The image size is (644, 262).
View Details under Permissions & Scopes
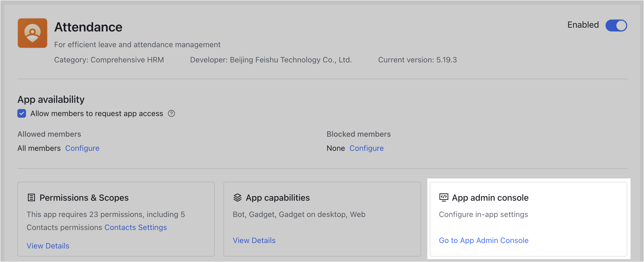pos(48,246)
